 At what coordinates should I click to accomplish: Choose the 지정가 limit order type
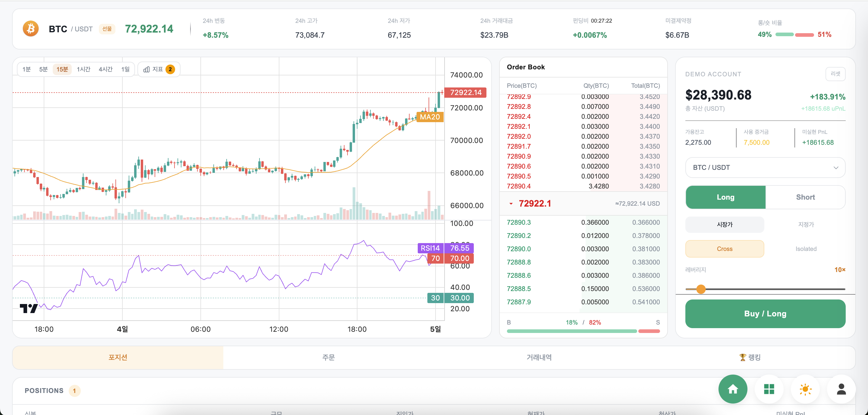[806, 224]
